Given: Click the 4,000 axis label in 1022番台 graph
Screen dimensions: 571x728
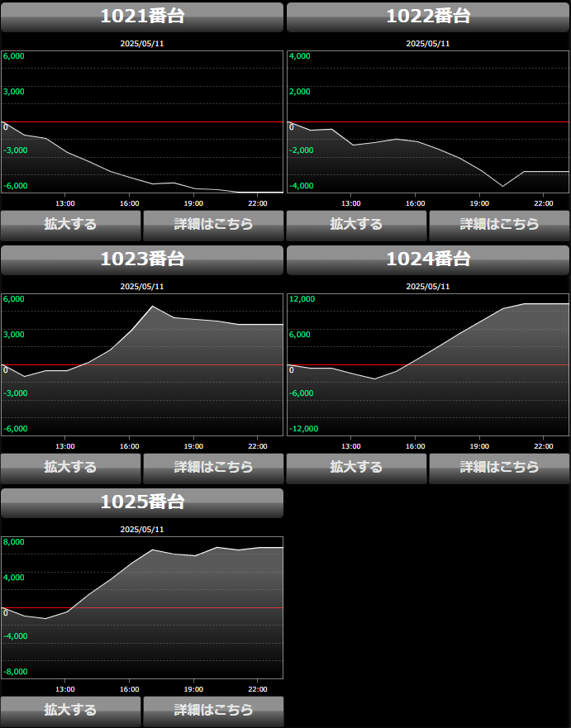Looking at the screenshot, I should [x=300, y=56].
